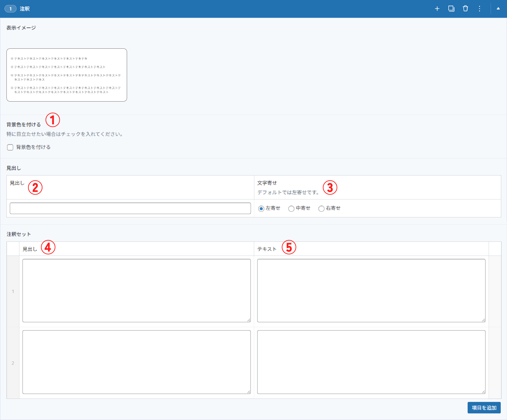
Task: Click row handle number 2 in 注釈セット
Action: point(13,363)
